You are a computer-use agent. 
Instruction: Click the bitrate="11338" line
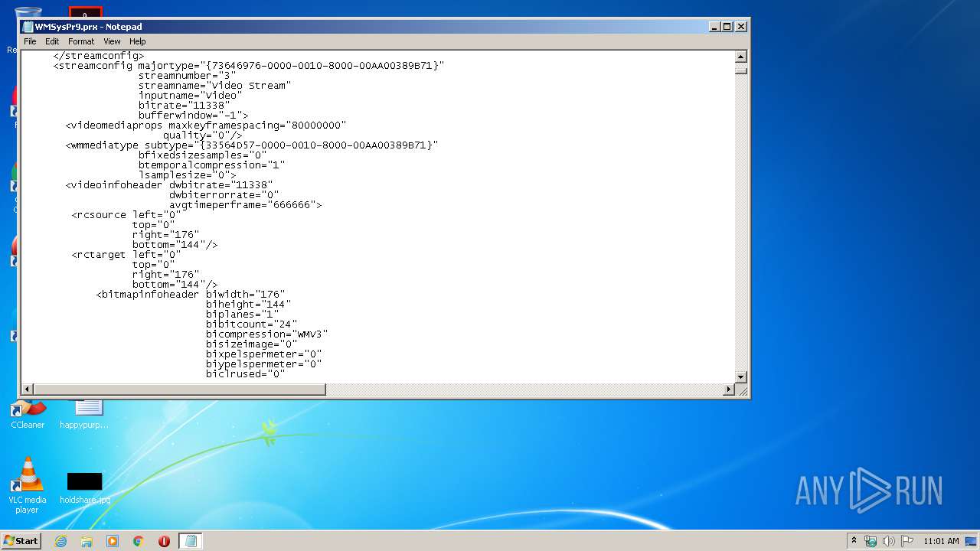184,106
